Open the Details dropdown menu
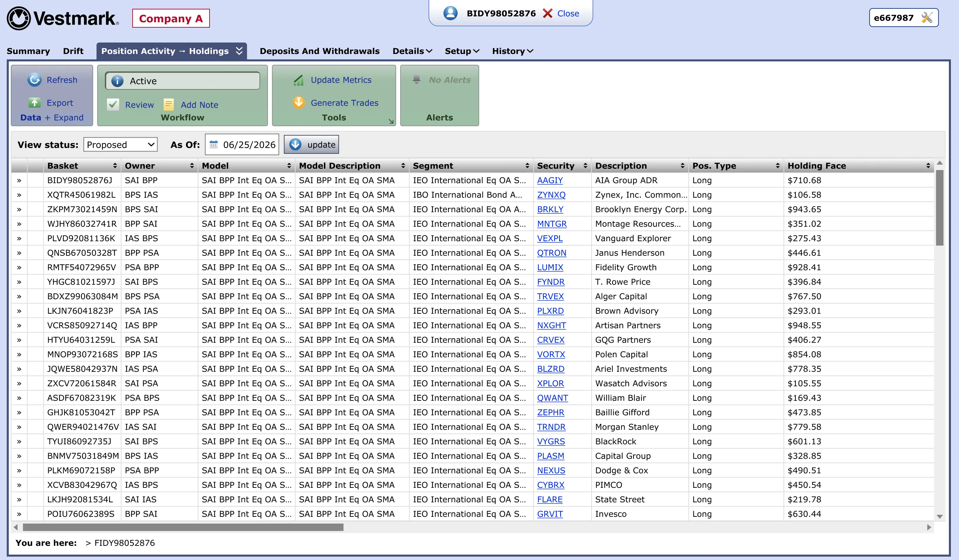 (412, 51)
